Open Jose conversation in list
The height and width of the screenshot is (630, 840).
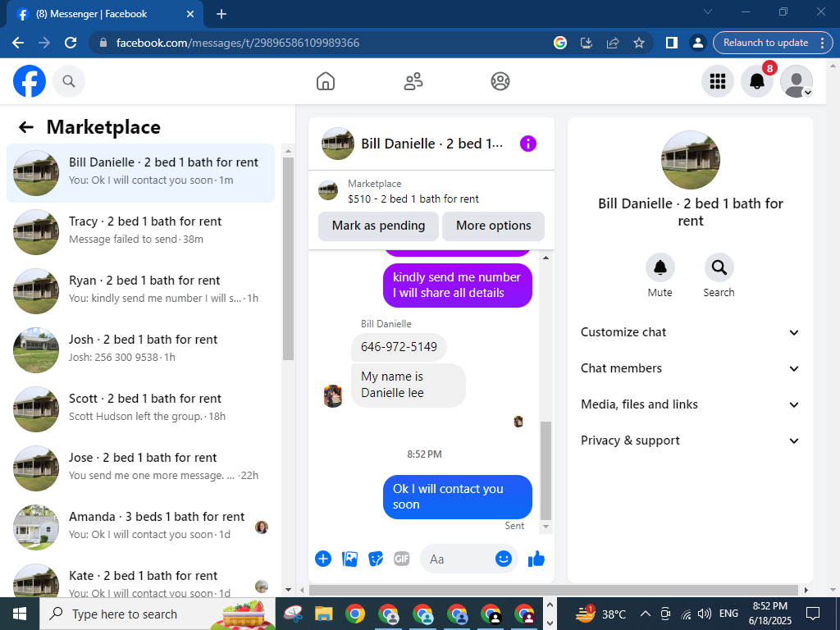coord(141,468)
